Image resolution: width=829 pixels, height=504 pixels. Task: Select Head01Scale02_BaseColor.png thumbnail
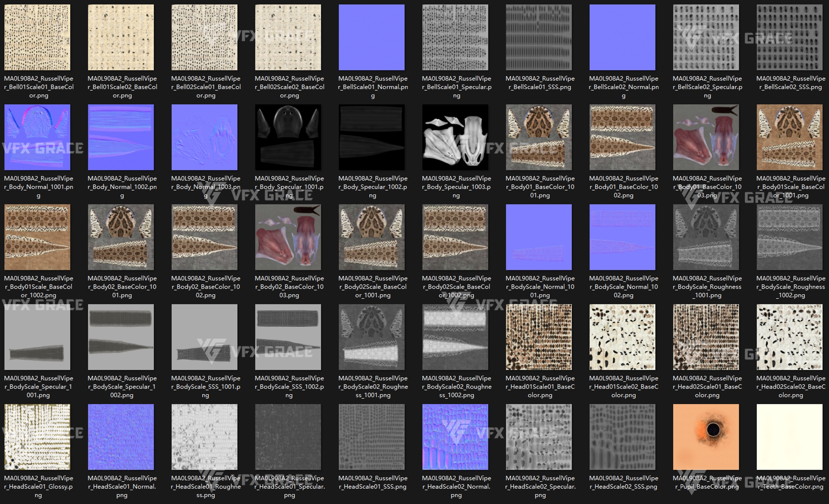coord(622,337)
